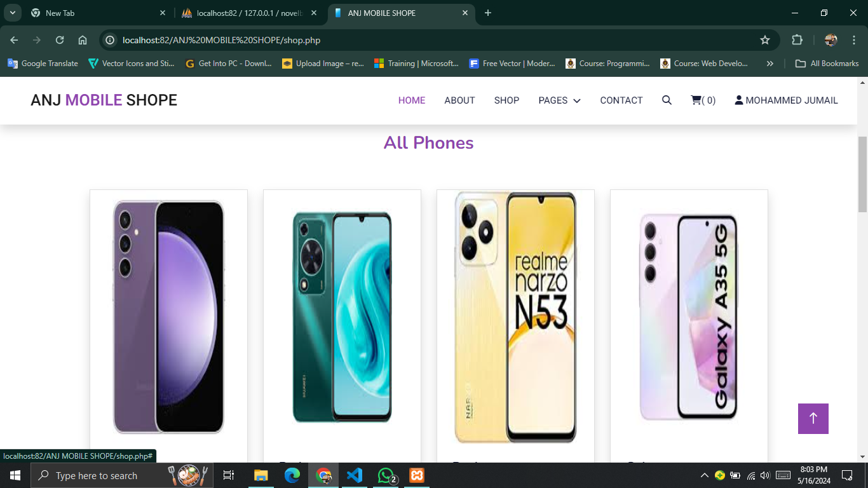This screenshot has height=488, width=868.
Task: Open the shopping cart icon
Action: [x=703, y=100]
